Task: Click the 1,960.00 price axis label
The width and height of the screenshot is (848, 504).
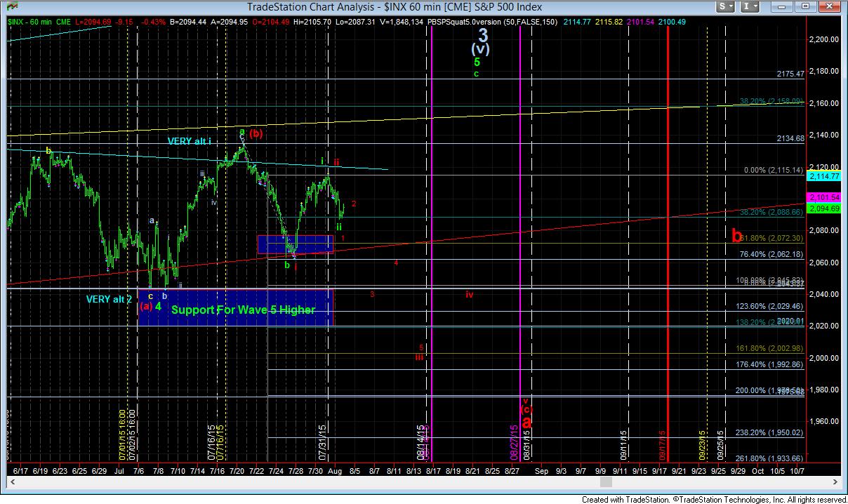Action: (x=826, y=422)
